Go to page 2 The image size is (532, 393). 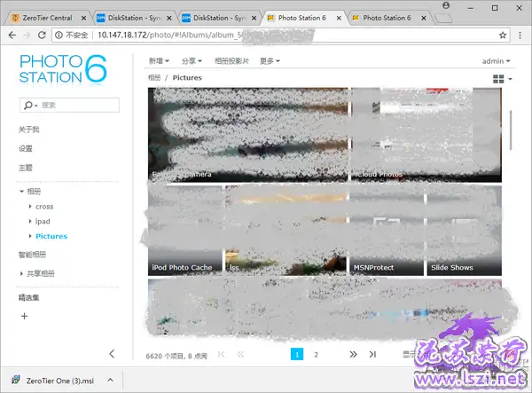(x=316, y=354)
